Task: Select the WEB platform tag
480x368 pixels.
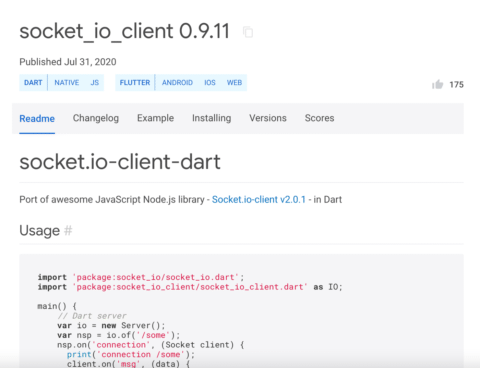Action: tap(234, 82)
